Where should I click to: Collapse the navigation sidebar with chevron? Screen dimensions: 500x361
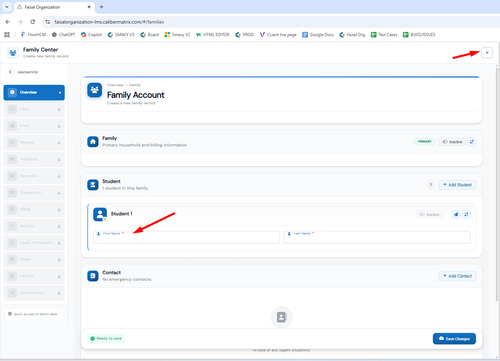pyautogui.click(x=10, y=72)
